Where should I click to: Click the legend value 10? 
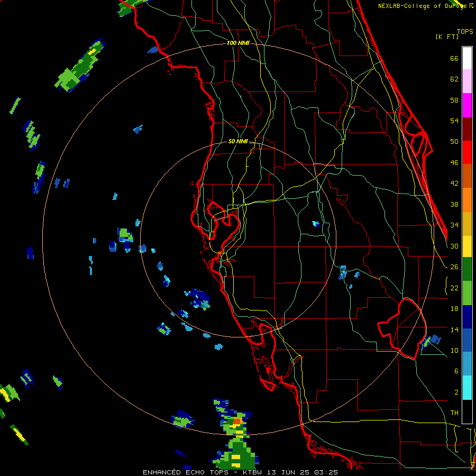454,350
